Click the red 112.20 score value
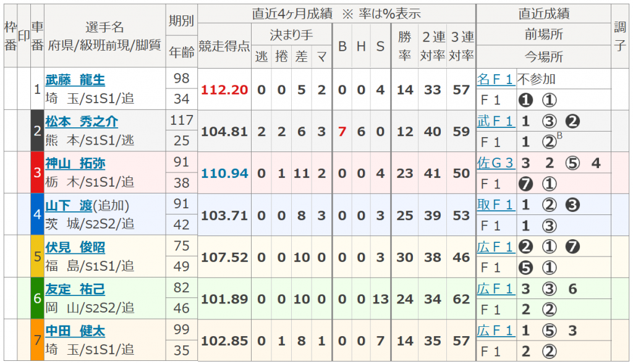633x364 pixels. [224, 90]
